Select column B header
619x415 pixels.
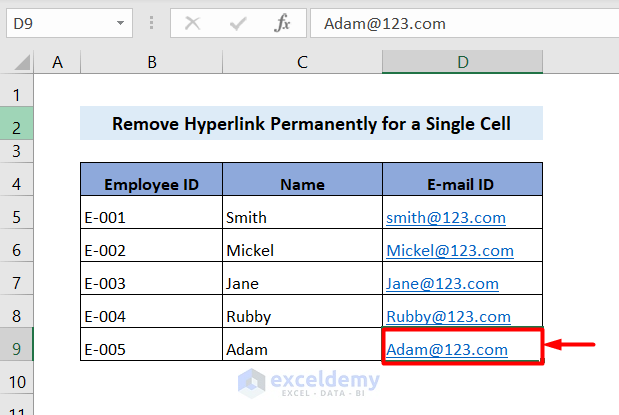click(152, 62)
